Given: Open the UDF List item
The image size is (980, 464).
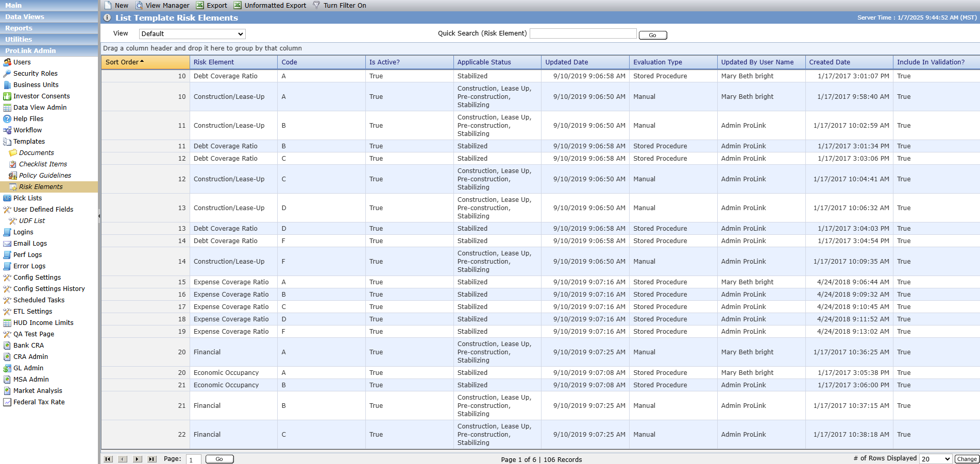Looking at the screenshot, I should 32,221.
